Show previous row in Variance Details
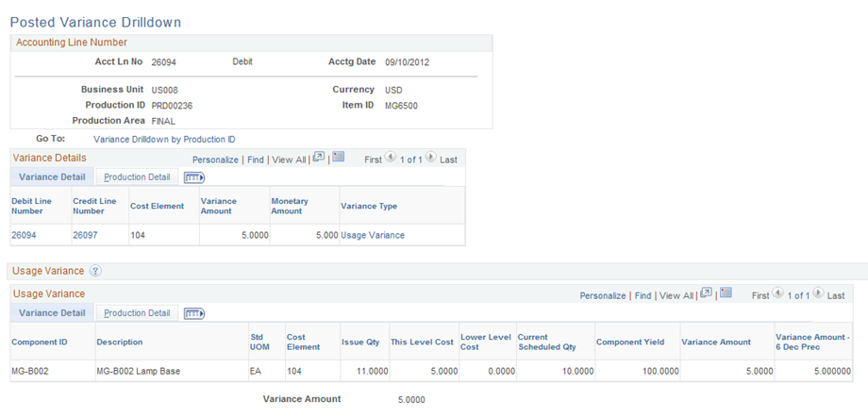868x419 pixels. (390, 158)
